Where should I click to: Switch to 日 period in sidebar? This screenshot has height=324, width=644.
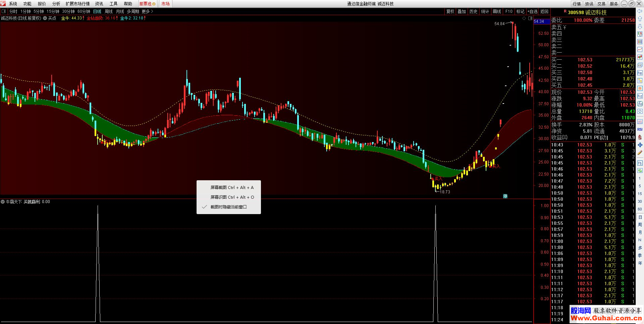tap(640, 217)
